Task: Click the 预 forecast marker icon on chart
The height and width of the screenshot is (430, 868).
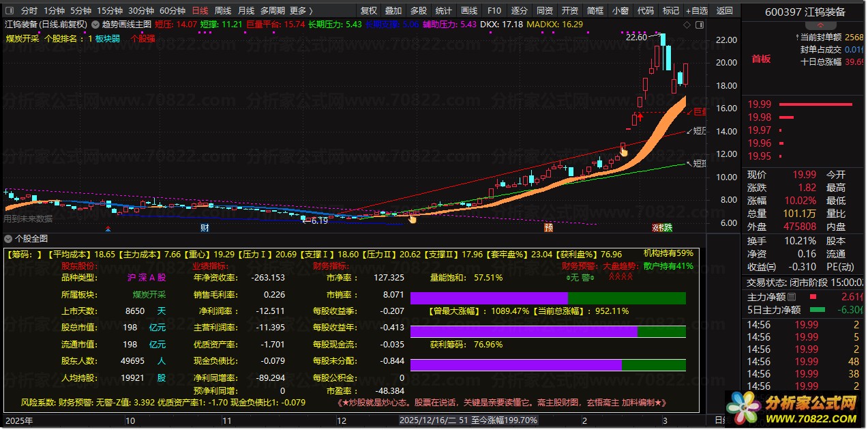Action: tap(549, 227)
